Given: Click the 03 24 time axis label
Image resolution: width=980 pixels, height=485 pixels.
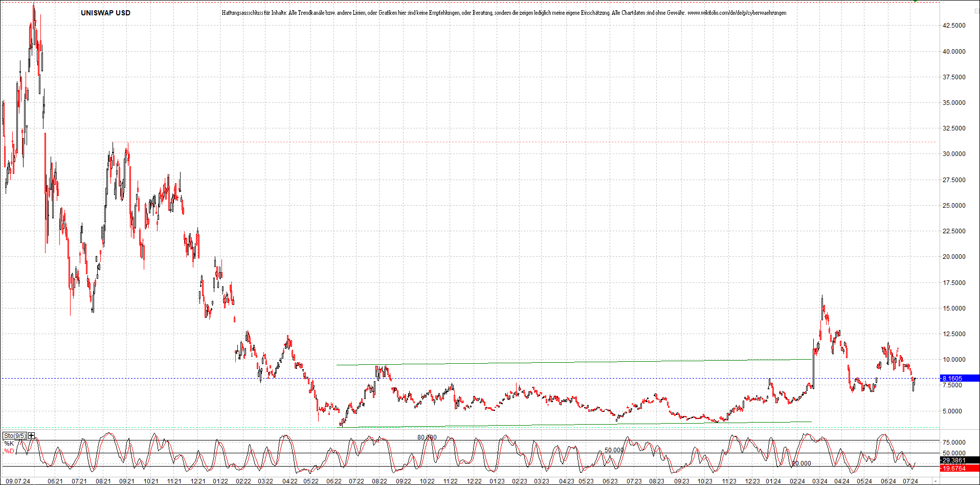Looking at the screenshot, I should pyautogui.click(x=820, y=481).
